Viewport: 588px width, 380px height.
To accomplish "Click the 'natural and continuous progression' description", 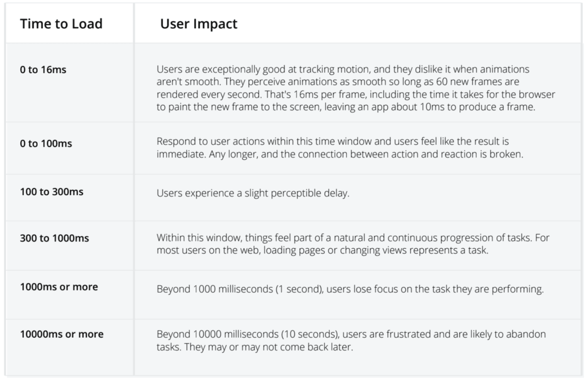I will click(x=352, y=238).
